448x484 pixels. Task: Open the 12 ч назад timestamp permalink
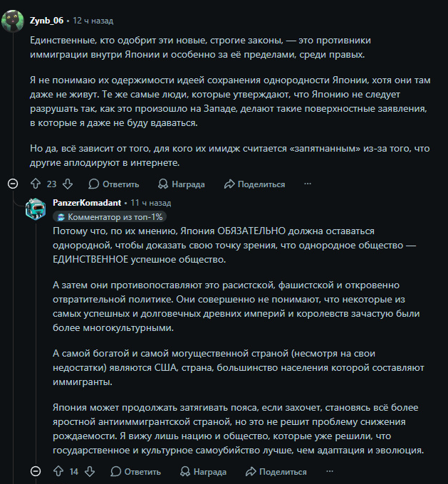(x=93, y=21)
